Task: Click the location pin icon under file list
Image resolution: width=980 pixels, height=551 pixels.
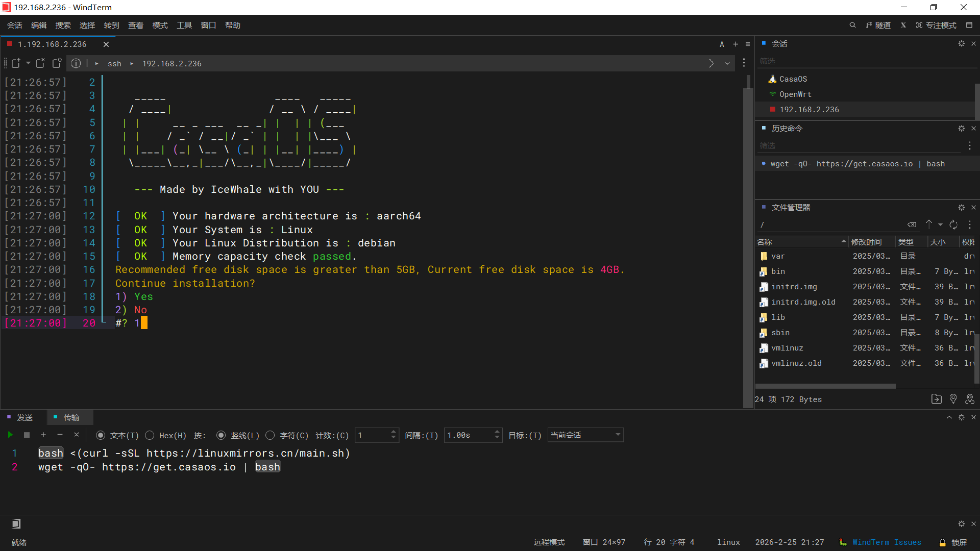Action: pos(953,399)
